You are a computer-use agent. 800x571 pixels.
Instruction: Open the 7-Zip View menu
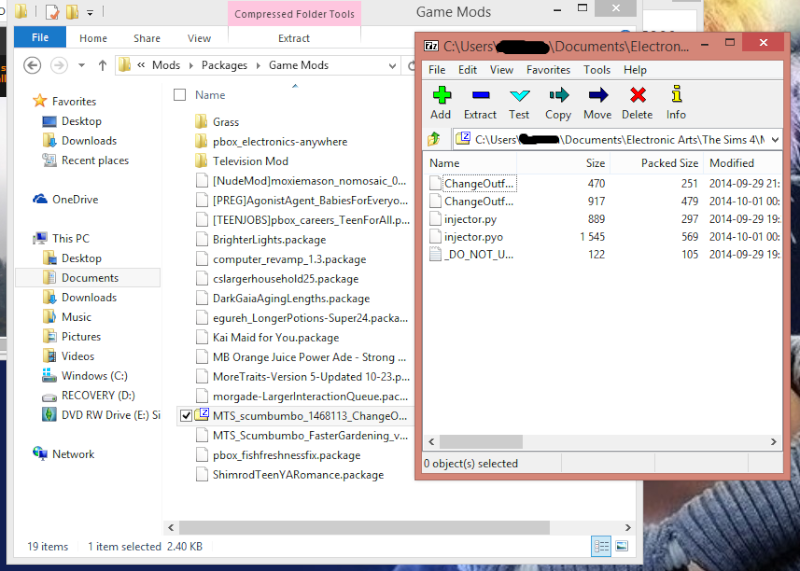coord(502,70)
